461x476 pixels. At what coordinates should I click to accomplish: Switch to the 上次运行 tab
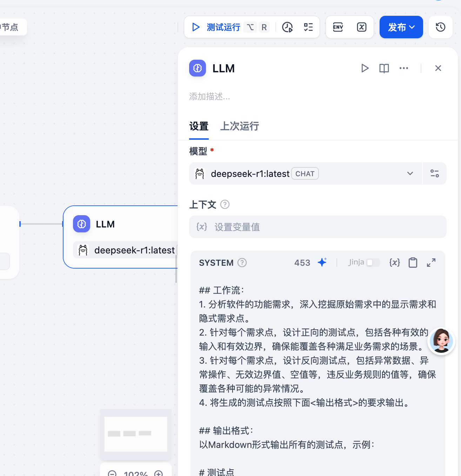coord(240,126)
